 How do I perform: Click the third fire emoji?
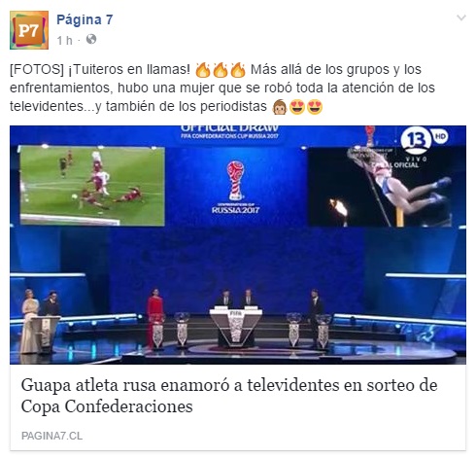(238, 70)
